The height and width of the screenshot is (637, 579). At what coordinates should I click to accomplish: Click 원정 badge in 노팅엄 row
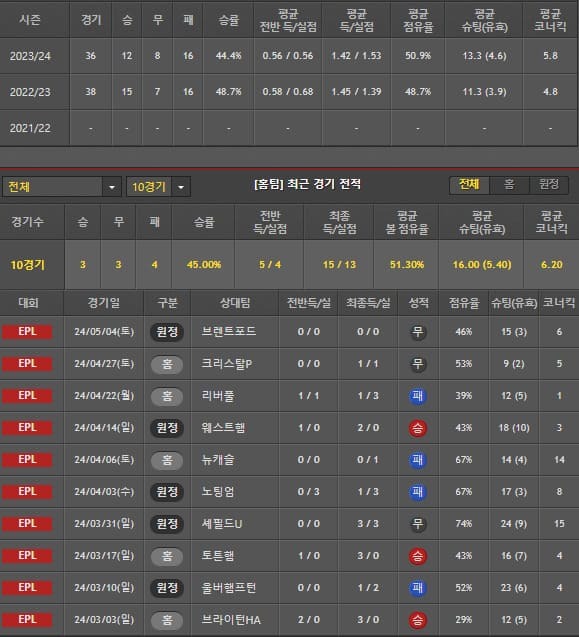point(167,492)
